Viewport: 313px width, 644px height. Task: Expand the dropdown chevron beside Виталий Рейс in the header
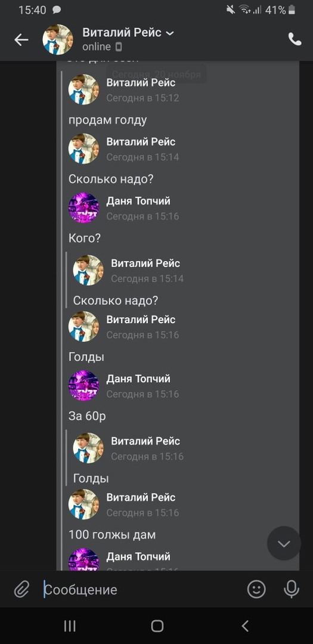pyautogui.click(x=170, y=33)
